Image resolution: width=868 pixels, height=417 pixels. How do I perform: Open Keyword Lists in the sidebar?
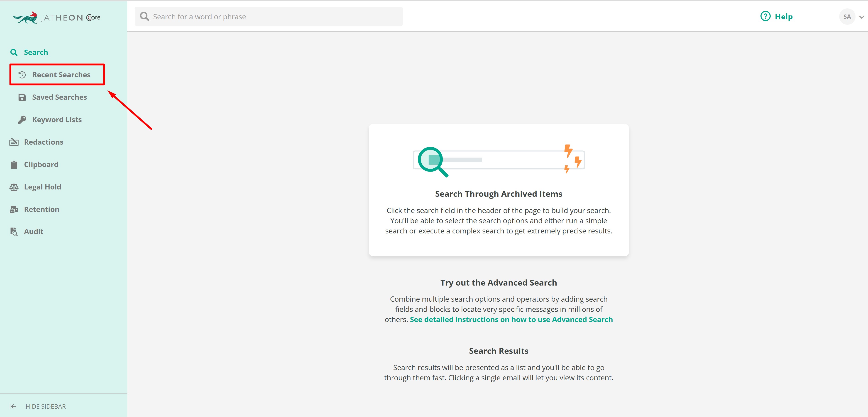coord(57,119)
